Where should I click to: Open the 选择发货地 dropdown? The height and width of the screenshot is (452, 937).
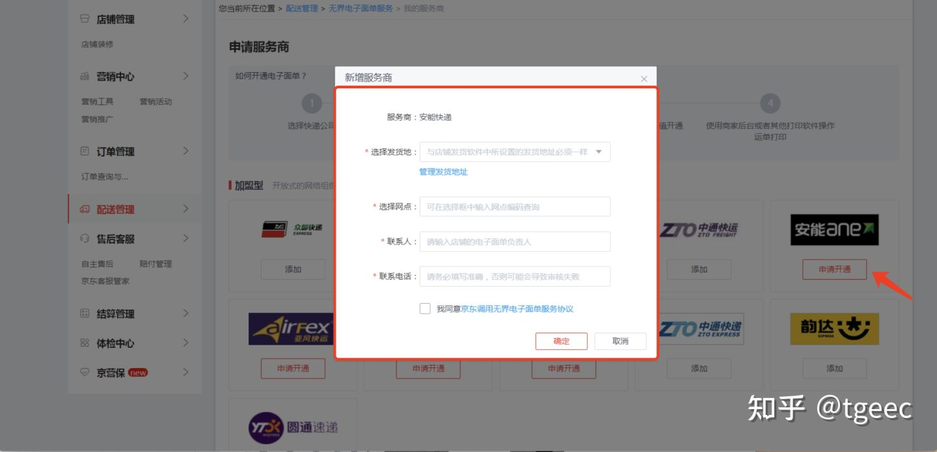[x=514, y=152]
